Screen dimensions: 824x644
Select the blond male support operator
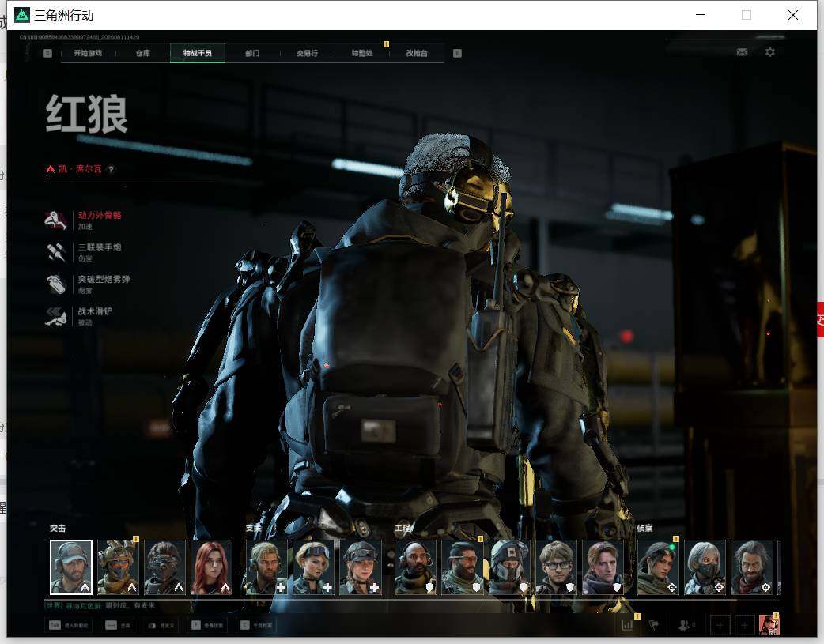point(267,567)
